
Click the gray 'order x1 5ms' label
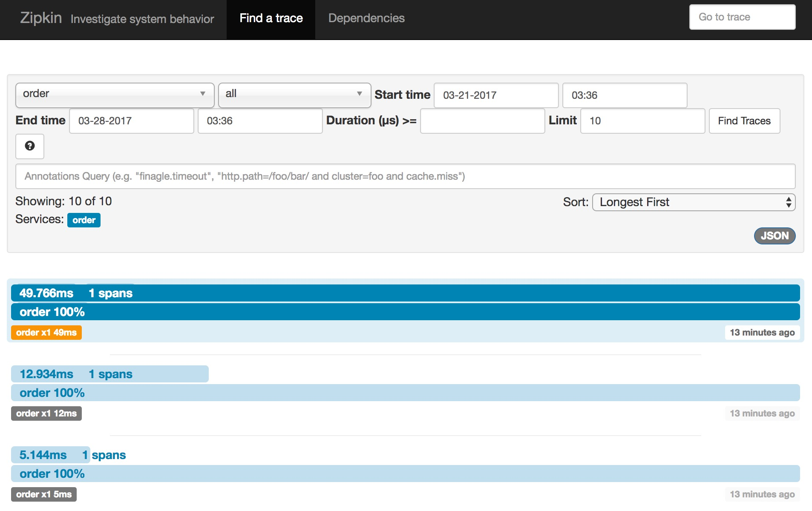44,494
